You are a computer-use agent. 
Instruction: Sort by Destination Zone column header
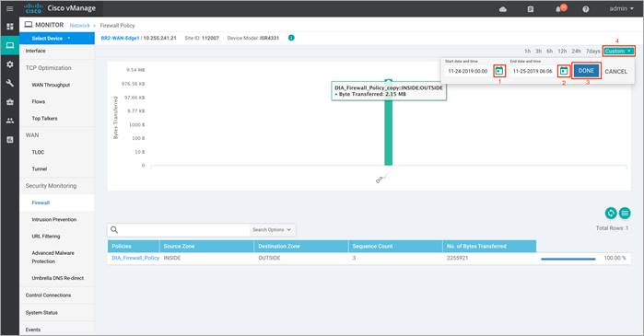(301, 246)
